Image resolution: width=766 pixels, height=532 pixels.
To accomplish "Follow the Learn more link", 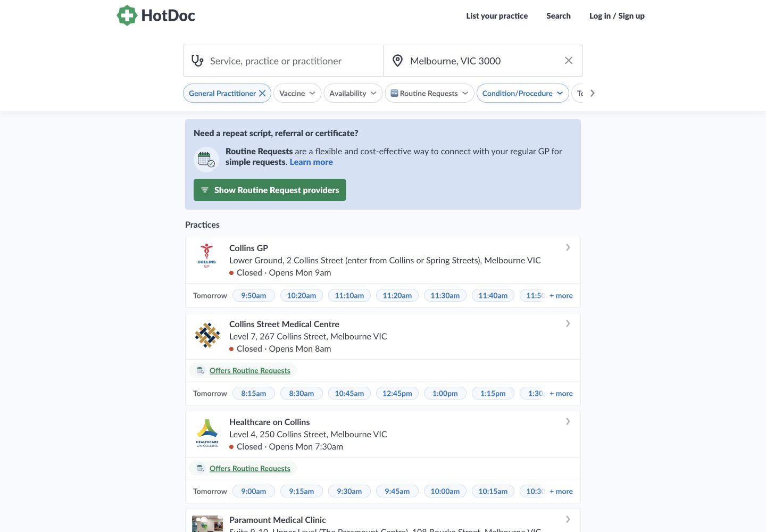I will (311, 162).
